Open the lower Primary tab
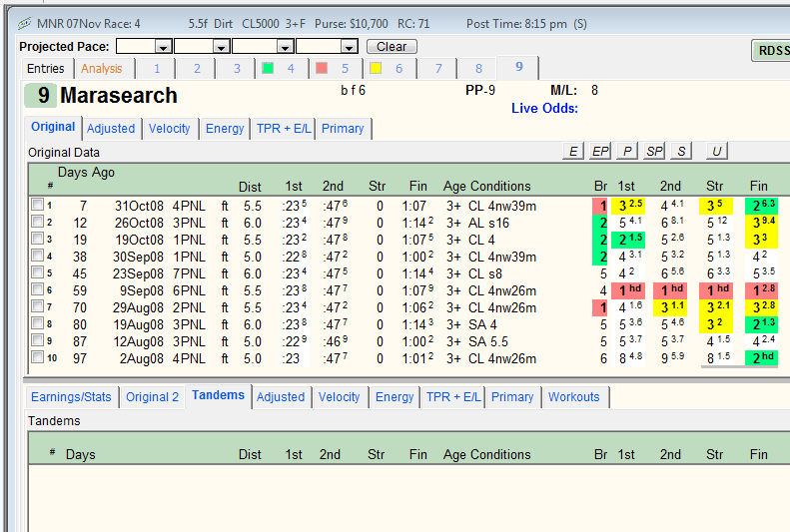 (x=512, y=397)
